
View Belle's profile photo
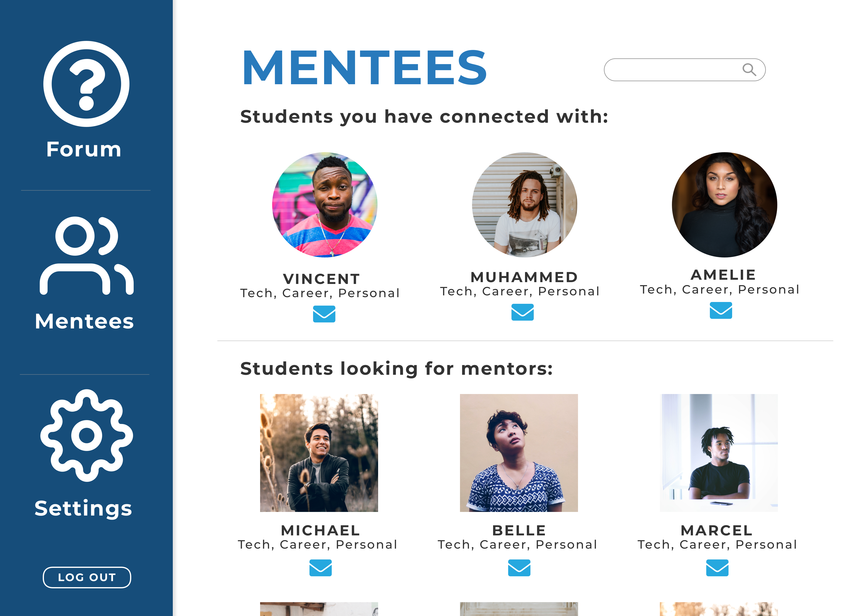point(519,453)
